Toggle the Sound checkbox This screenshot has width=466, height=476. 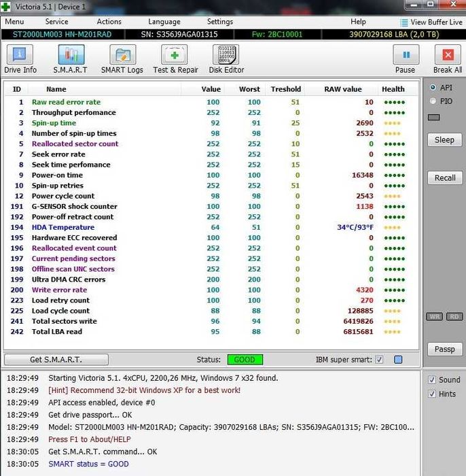pos(432,379)
